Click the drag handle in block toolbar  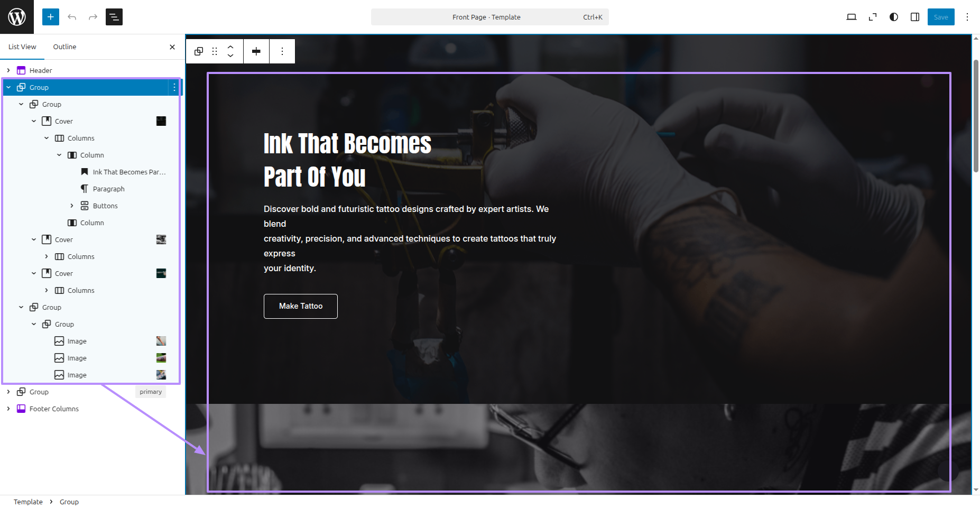(215, 51)
